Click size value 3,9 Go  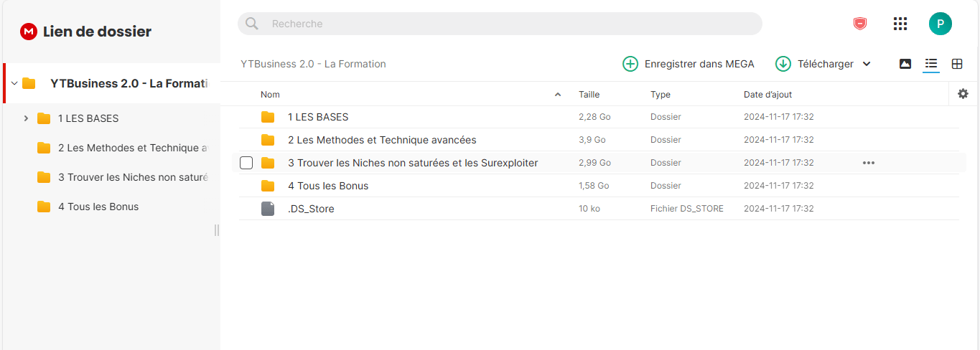(x=592, y=140)
